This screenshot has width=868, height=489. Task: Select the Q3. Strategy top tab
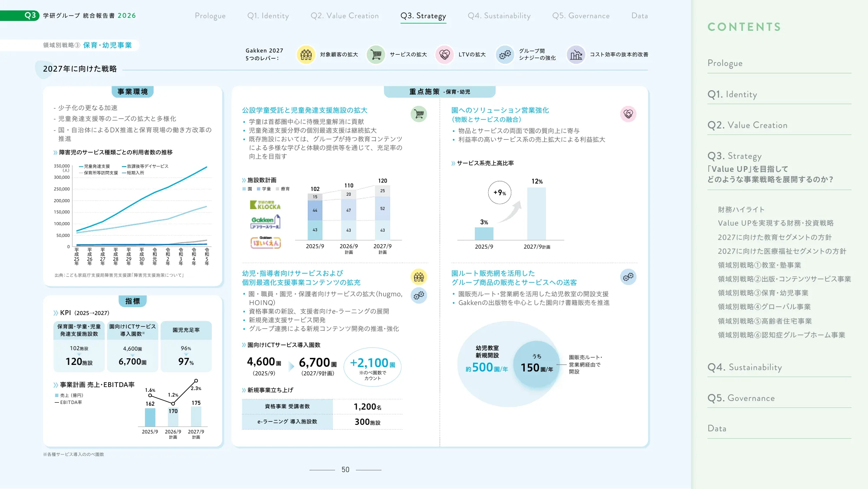423,16
